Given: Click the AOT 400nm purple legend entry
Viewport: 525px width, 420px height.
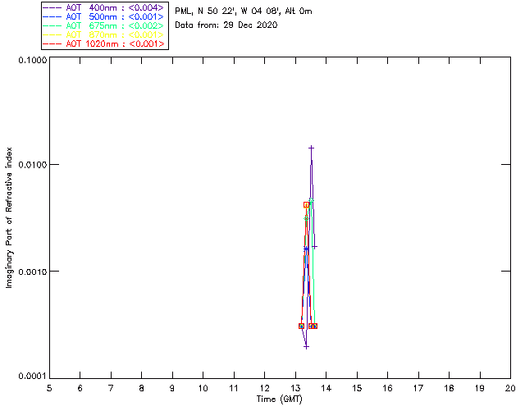Looking at the screenshot, I should click(103, 7).
